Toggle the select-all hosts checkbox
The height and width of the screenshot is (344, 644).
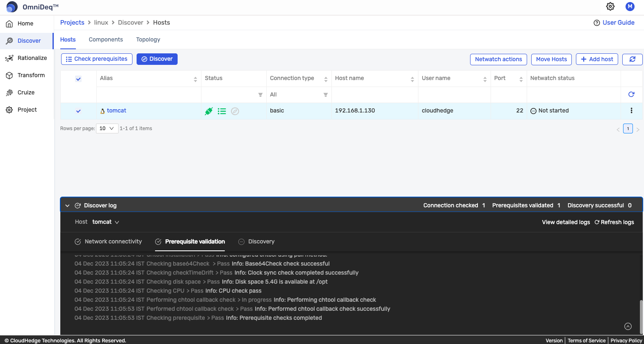(x=78, y=79)
